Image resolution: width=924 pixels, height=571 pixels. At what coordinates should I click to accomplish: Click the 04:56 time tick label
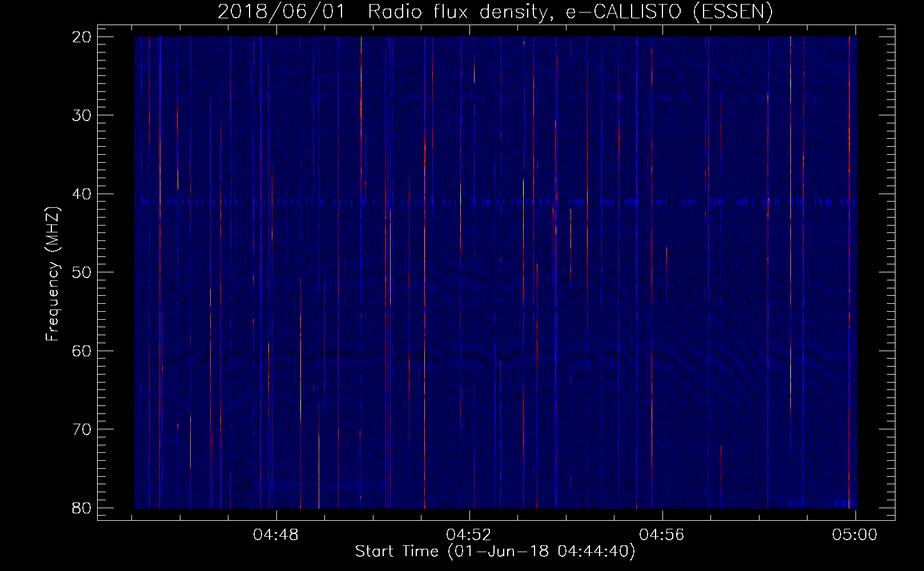(x=662, y=535)
